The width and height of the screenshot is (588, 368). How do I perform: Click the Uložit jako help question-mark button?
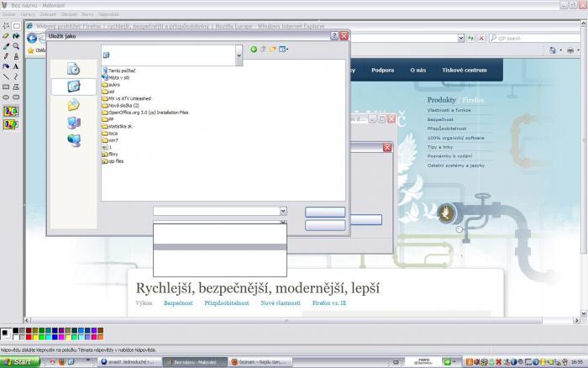[x=334, y=36]
